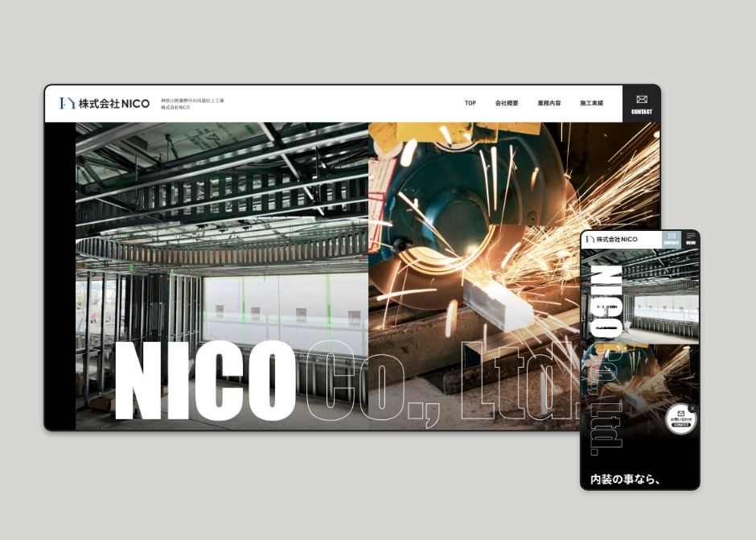The height and width of the screenshot is (540, 756).
Task: Open the 施工実績 navigation link
Action: point(591,103)
